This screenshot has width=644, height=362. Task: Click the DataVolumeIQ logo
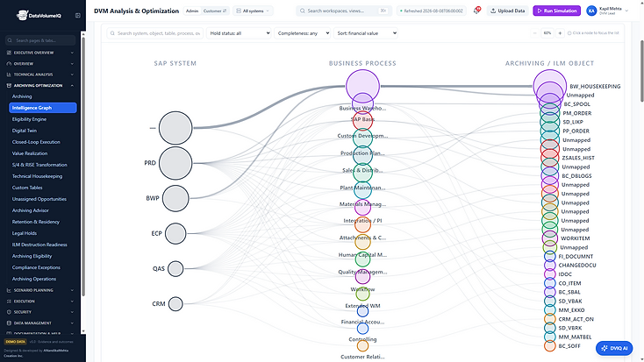click(x=39, y=15)
